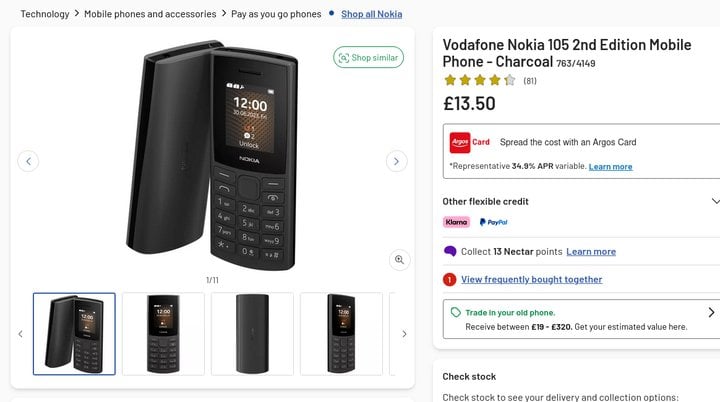Click the zoom magnifier icon on product image
Image resolution: width=720 pixels, height=402 pixels.
[x=399, y=260]
